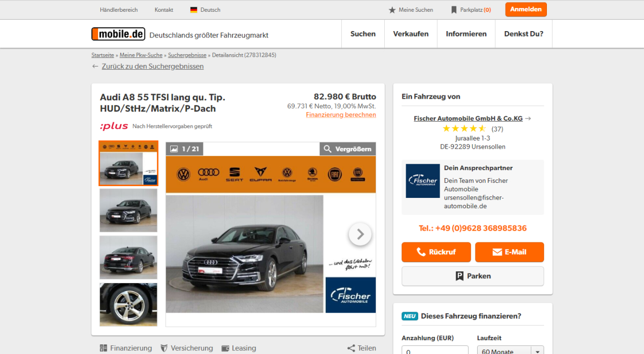Open the Kontakt link
The image size is (644, 354).
click(164, 10)
